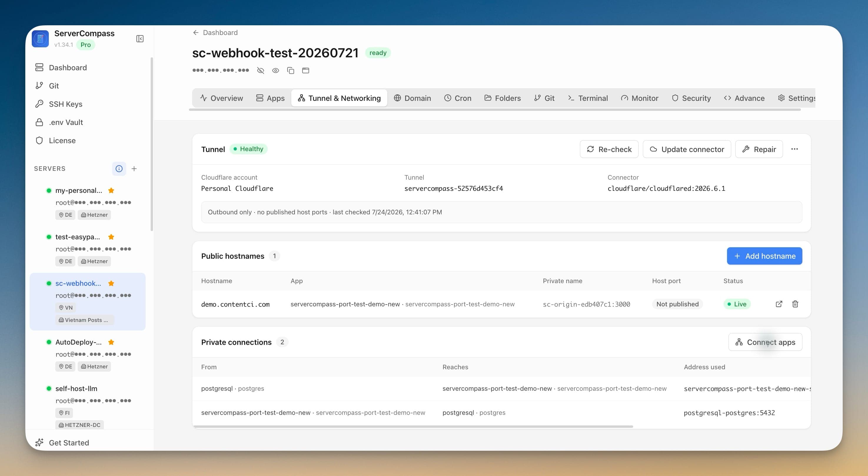
Task: Hide the IP address with the crossed-eye icon
Action: point(260,70)
